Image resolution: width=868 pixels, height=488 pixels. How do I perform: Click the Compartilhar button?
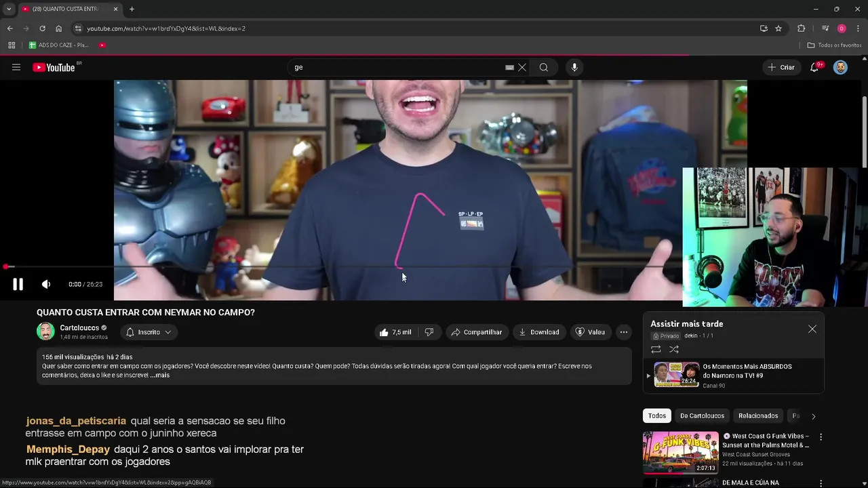click(476, 332)
